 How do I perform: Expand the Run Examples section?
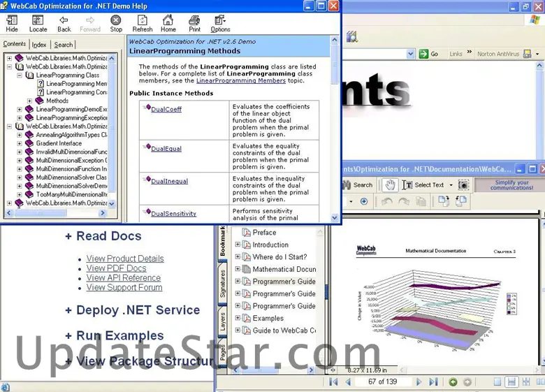(x=115, y=335)
